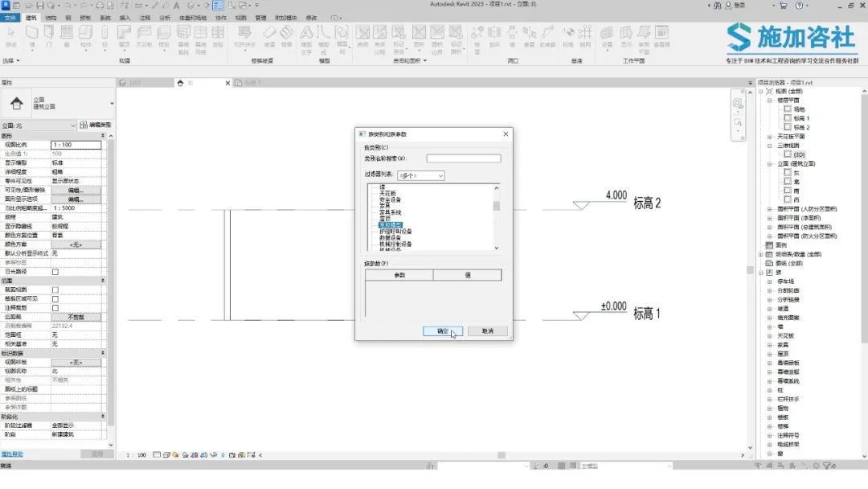Click the Save icon in quick access toolbar

tap(40, 5)
